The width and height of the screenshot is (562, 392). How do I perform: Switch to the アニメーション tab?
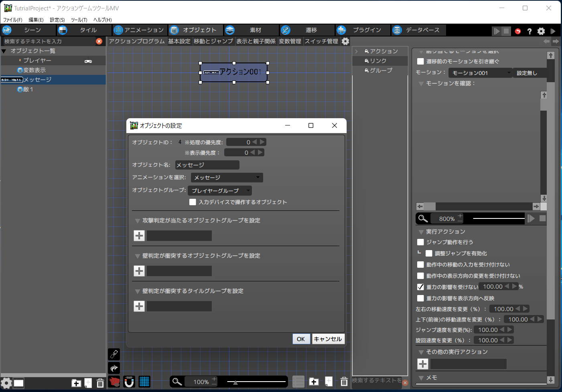pos(140,30)
